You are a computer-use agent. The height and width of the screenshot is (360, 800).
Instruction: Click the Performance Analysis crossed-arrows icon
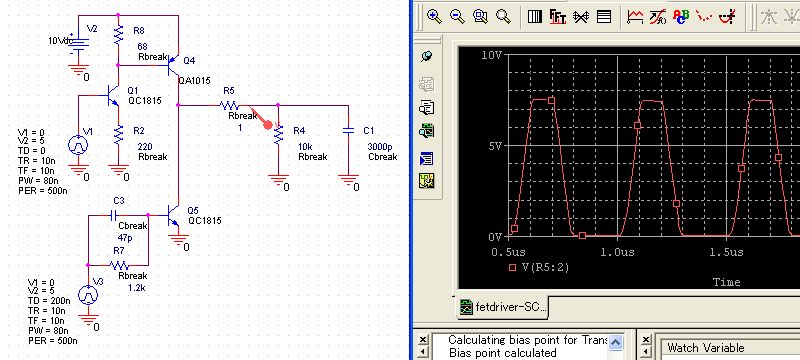581,17
